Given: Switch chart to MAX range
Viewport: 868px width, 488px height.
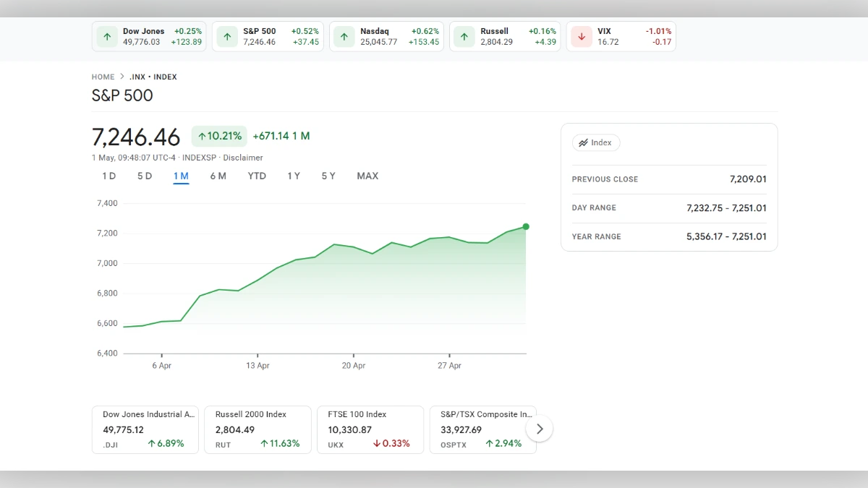Looking at the screenshot, I should coord(367,176).
